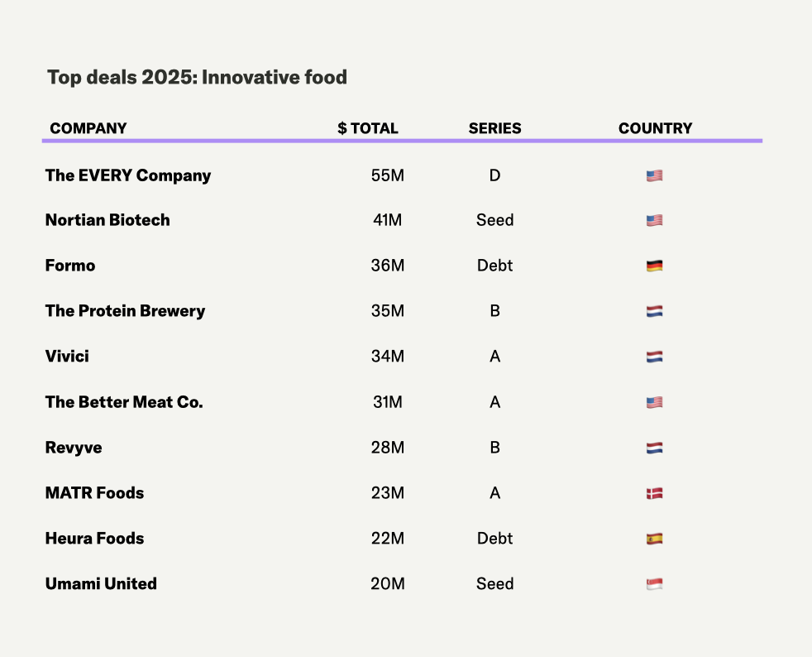Click the 22M total for Heura Foods
The height and width of the screenshot is (657, 812).
387,539
